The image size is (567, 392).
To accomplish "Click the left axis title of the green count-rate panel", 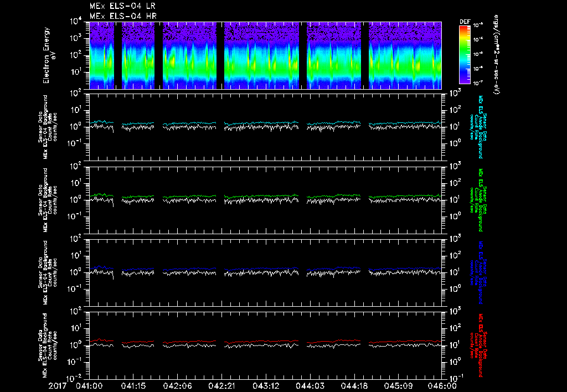I will point(48,200).
